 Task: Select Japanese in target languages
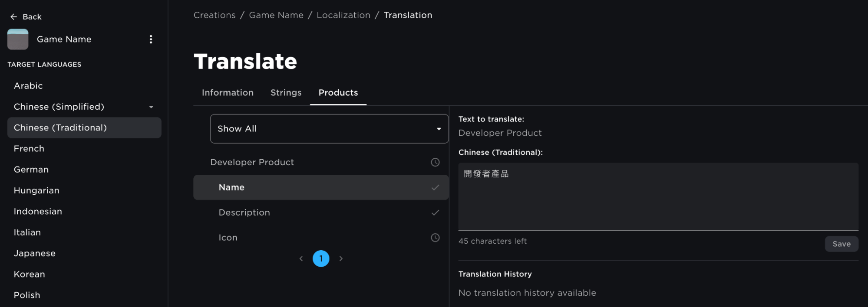click(35, 253)
